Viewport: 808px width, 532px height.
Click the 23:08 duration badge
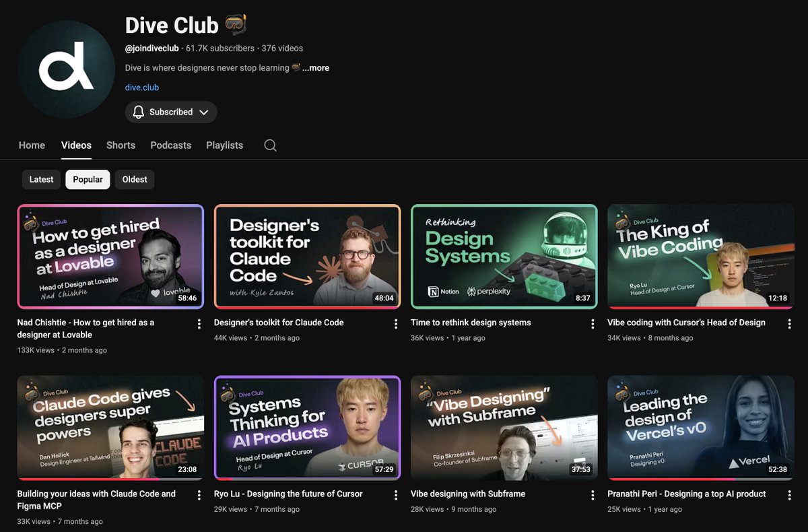point(187,469)
